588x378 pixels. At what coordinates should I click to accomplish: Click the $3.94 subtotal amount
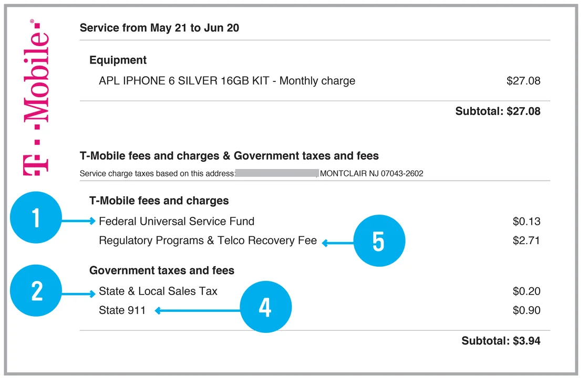coord(501,341)
